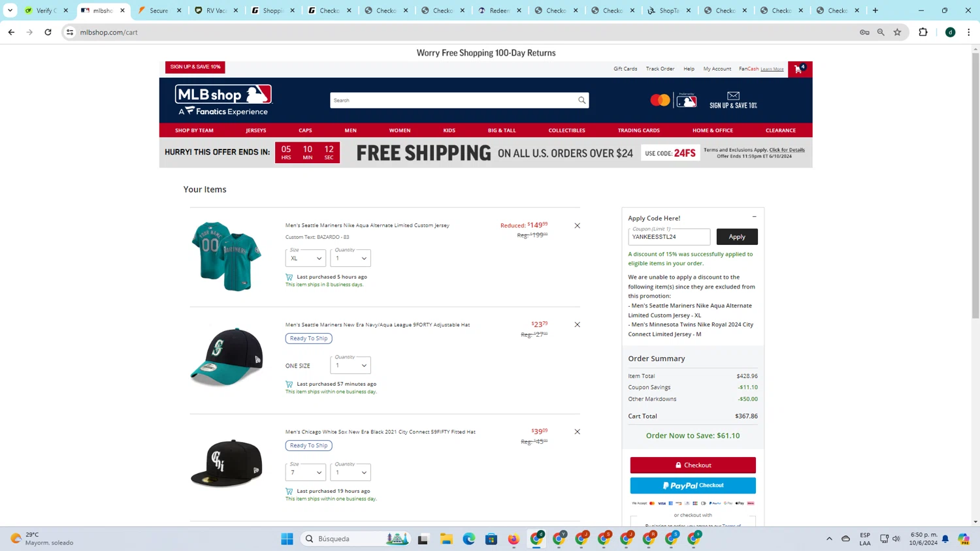Open Microsoft Store from the taskbar
980x551 pixels.
(491, 539)
